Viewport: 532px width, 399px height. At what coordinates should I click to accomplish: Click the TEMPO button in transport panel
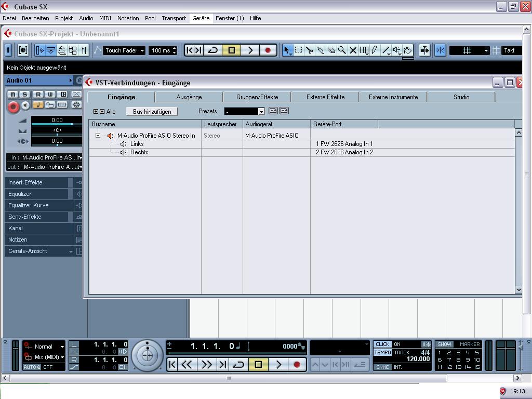(x=382, y=353)
